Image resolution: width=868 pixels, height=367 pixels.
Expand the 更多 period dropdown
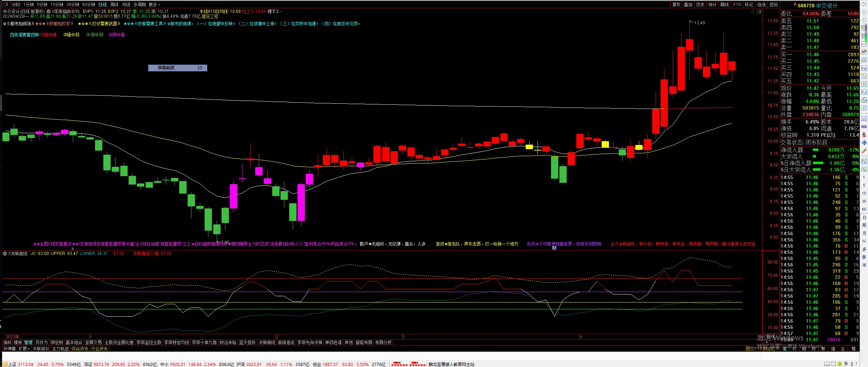[155, 5]
